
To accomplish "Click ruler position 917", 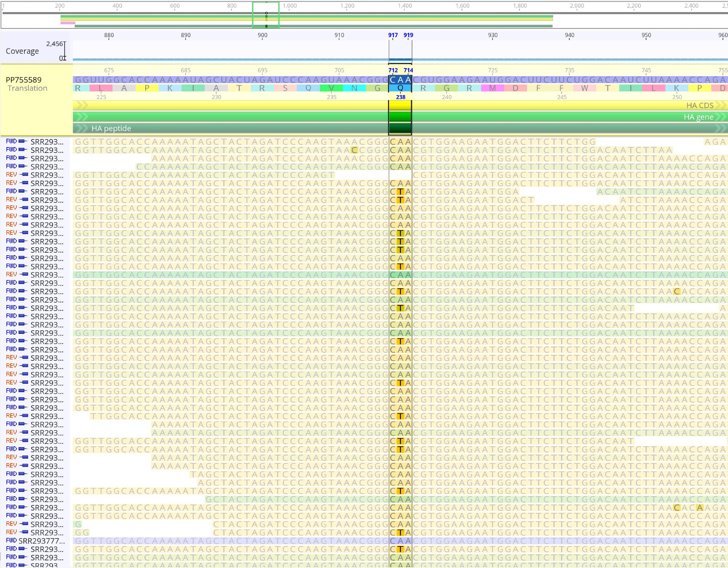I will pos(393,35).
